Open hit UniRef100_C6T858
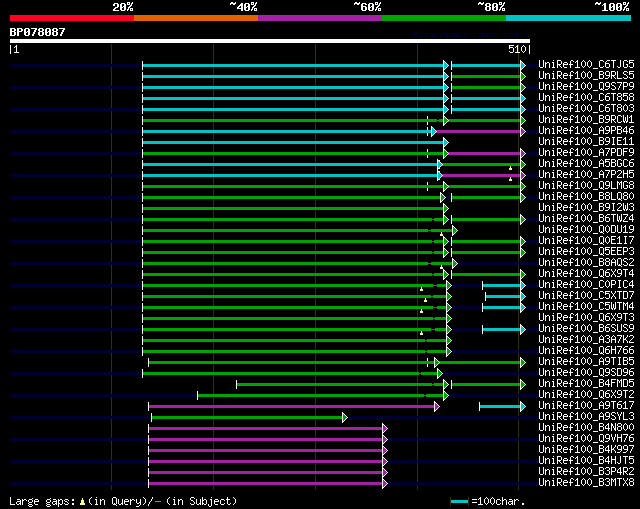Viewport: 640px width, 509px height. coord(586,98)
